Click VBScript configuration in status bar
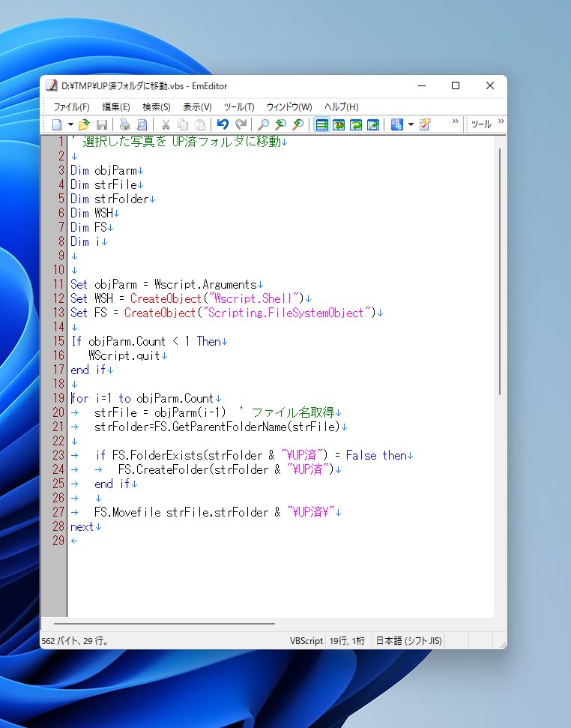 [x=306, y=641]
